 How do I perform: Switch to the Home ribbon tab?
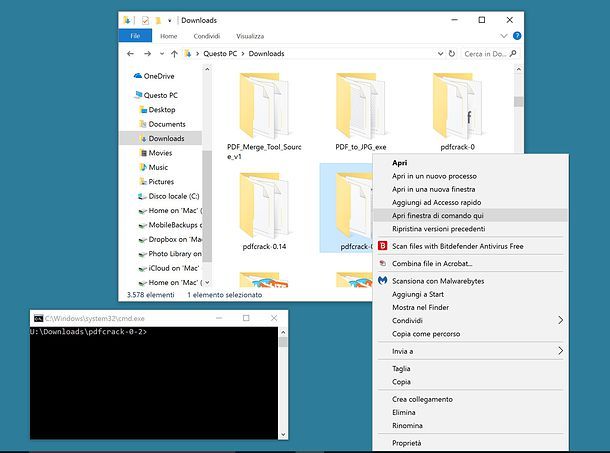pos(168,36)
